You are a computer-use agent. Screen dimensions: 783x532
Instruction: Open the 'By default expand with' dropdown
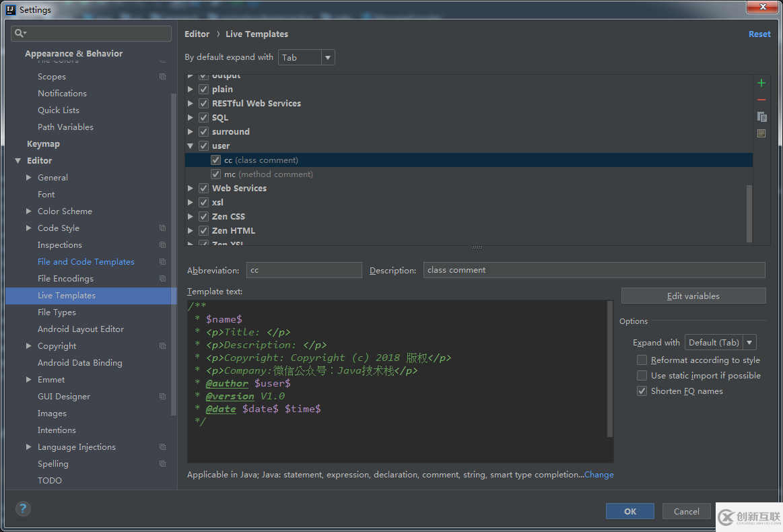(306, 58)
